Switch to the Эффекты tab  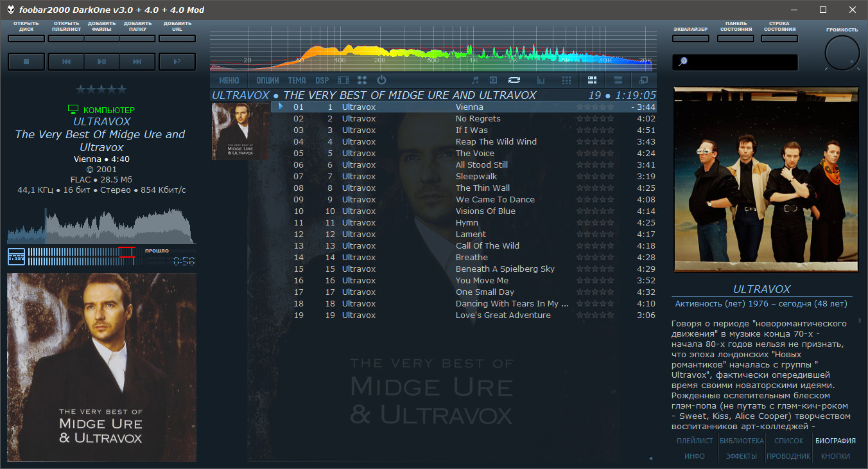(x=742, y=456)
